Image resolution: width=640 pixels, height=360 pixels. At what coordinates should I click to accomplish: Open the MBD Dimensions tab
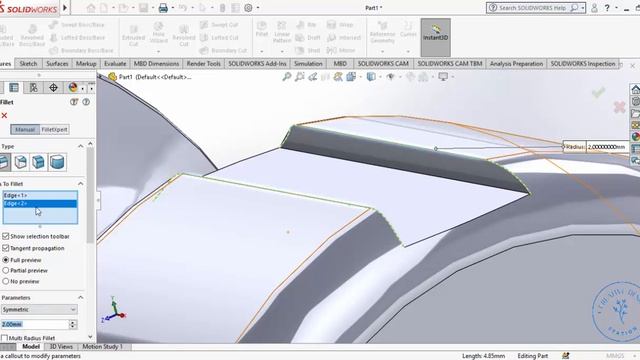(x=156, y=64)
